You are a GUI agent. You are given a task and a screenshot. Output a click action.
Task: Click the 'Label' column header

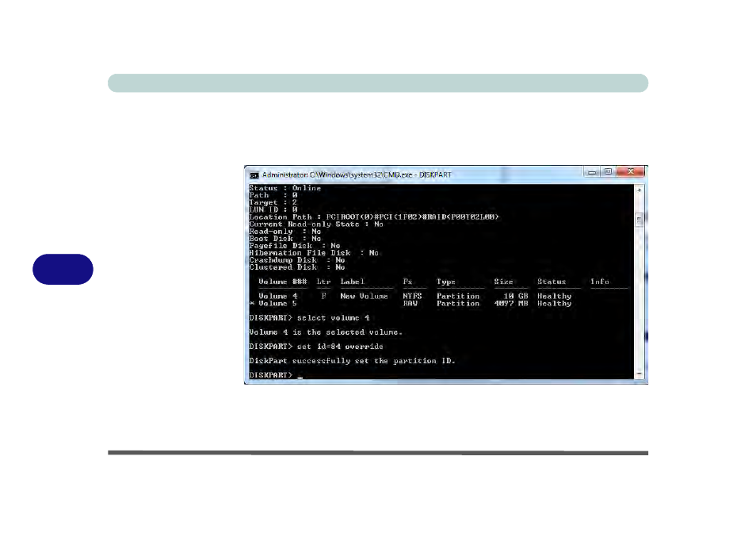353,282
